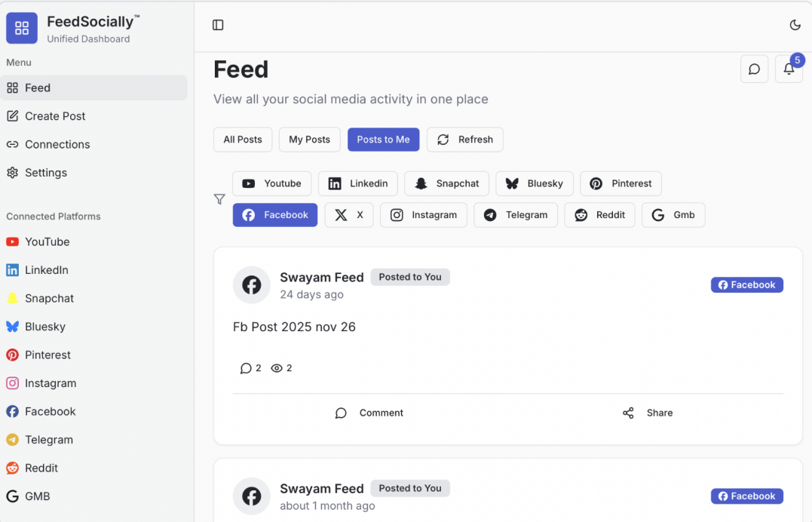Click the filter funnel icon

point(219,199)
